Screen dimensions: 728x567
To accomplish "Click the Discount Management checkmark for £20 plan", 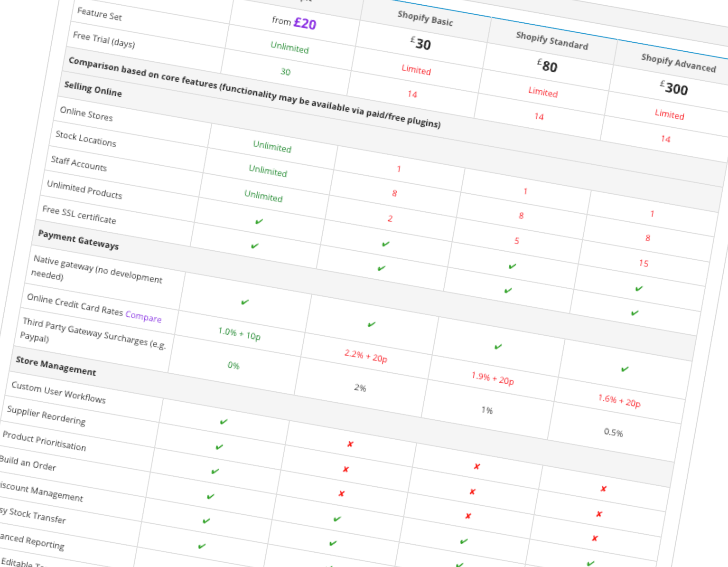I will pyautogui.click(x=206, y=521).
